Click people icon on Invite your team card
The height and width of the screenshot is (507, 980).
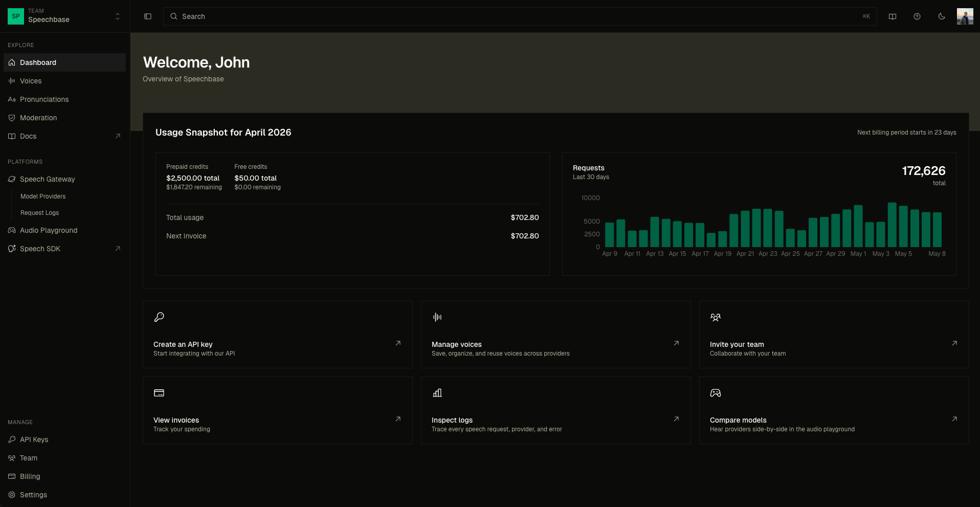coord(716,317)
